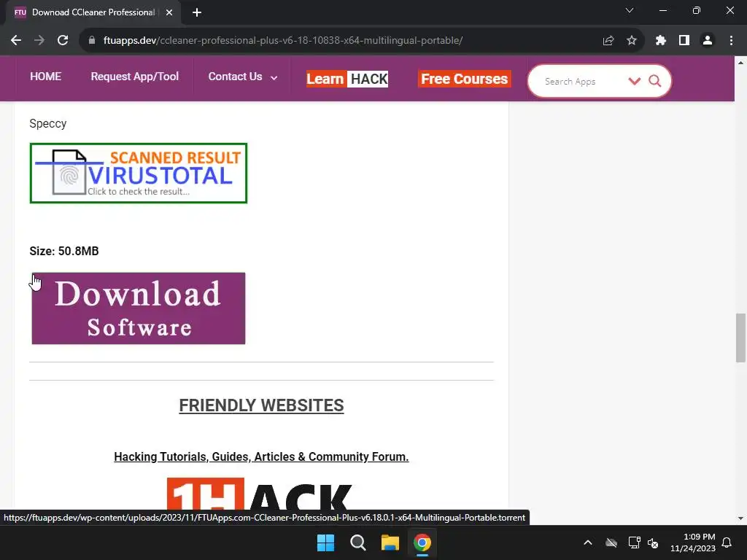This screenshot has width=747, height=560.
Task: Open Hacking Tutorials, Guides, Articles link
Action: 262,456
